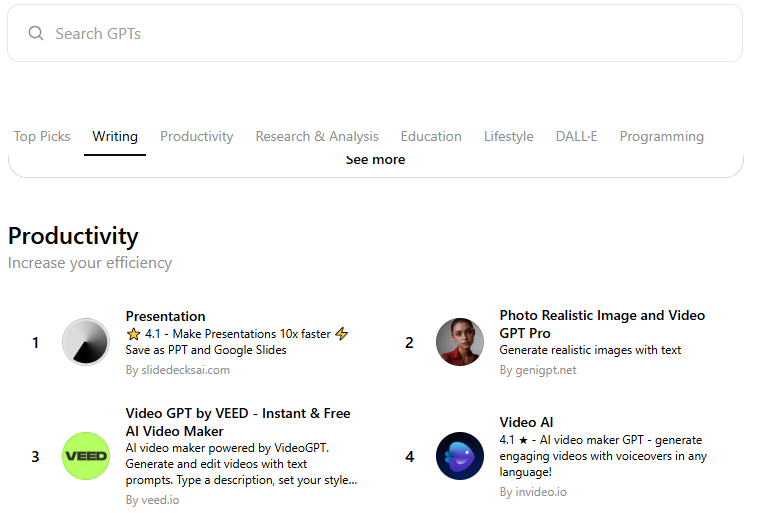Open the Video AI GPT title
The height and width of the screenshot is (513, 764).
coord(526,422)
